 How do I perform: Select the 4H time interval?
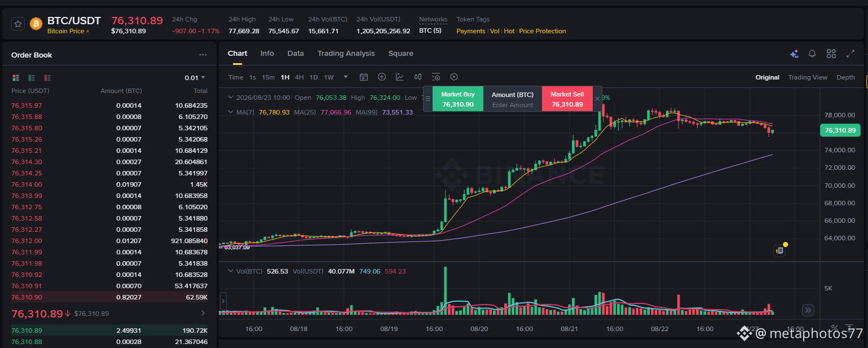tap(299, 77)
